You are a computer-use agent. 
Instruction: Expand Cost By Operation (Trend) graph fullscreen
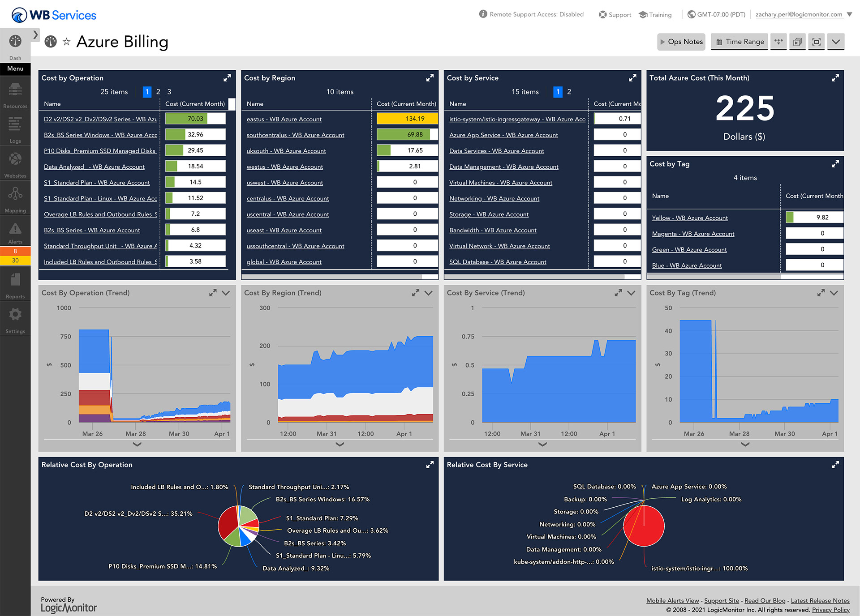pyautogui.click(x=213, y=293)
